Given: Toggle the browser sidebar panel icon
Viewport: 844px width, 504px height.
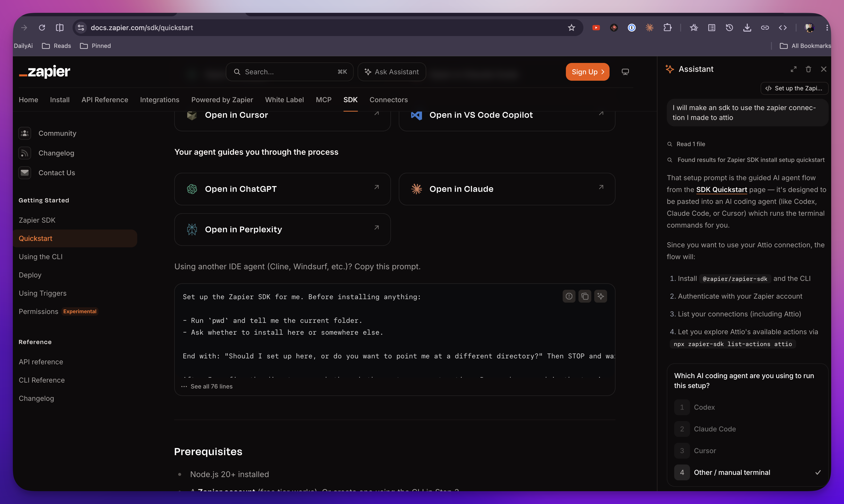Looking at the screenshot, I should [x=60, y=27].
